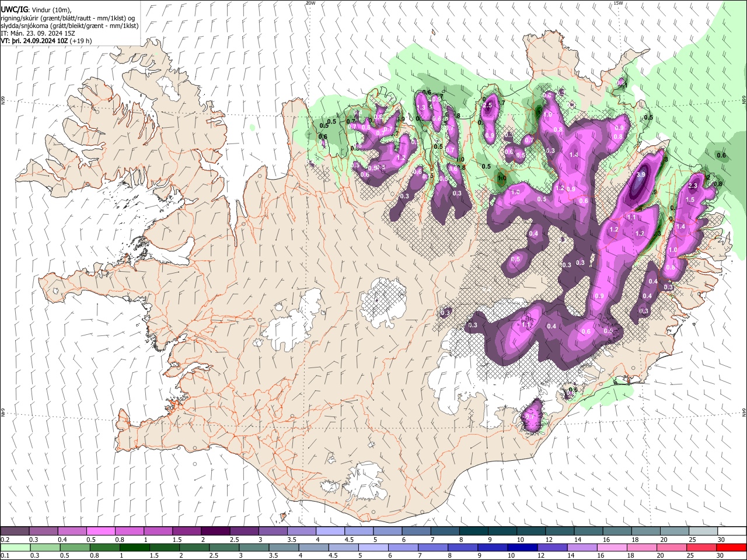Click the pale lavender swatch labeled 4 in snow legend
Image resolution: width=747 pixels, height=560 pixels.
pyautogui.click(x=330, y=531)
